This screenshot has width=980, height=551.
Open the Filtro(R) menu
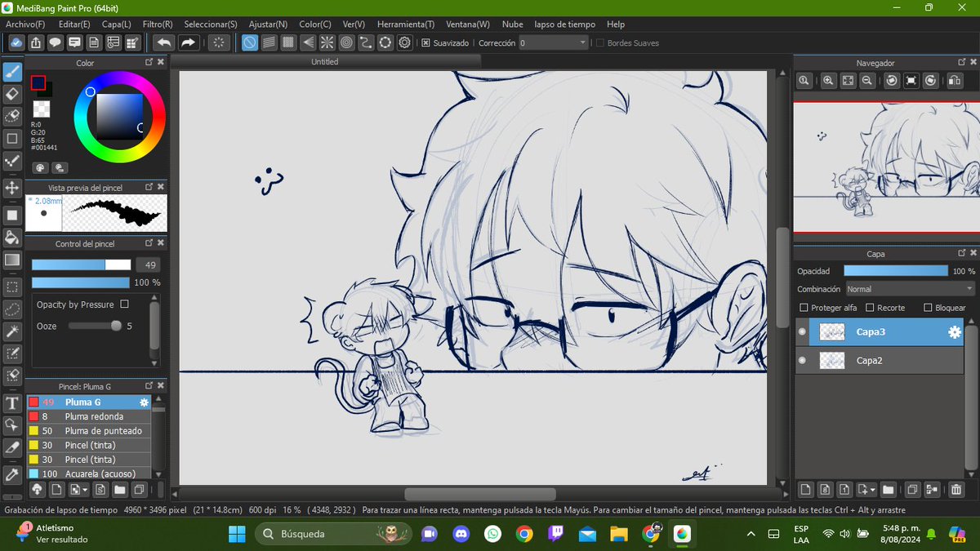click(x=158, y=24)
